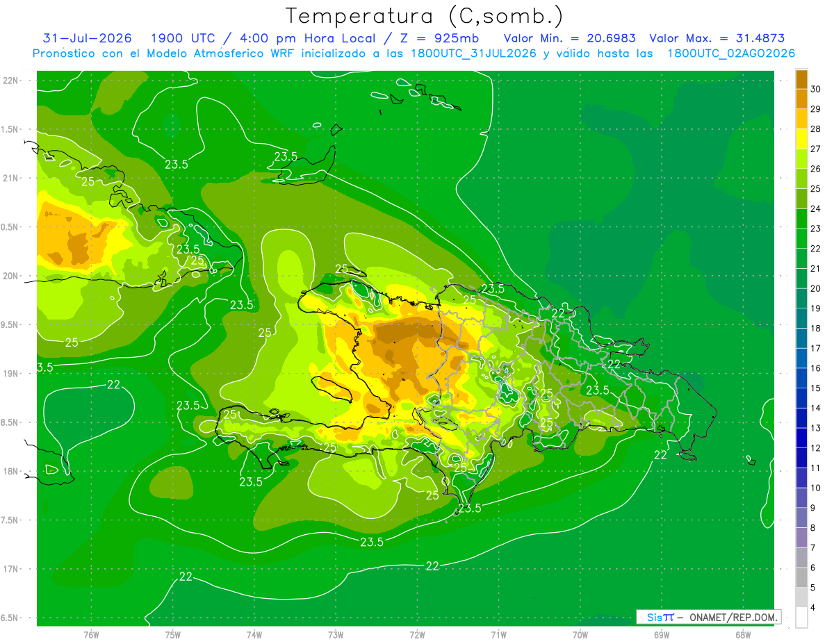Select the '73W' longitude axis label
Screen dimensions: 834x644
336,635
